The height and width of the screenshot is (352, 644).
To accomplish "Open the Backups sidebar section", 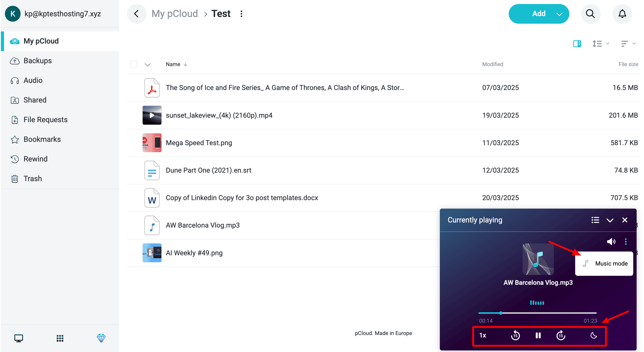I will coord(38,61).
